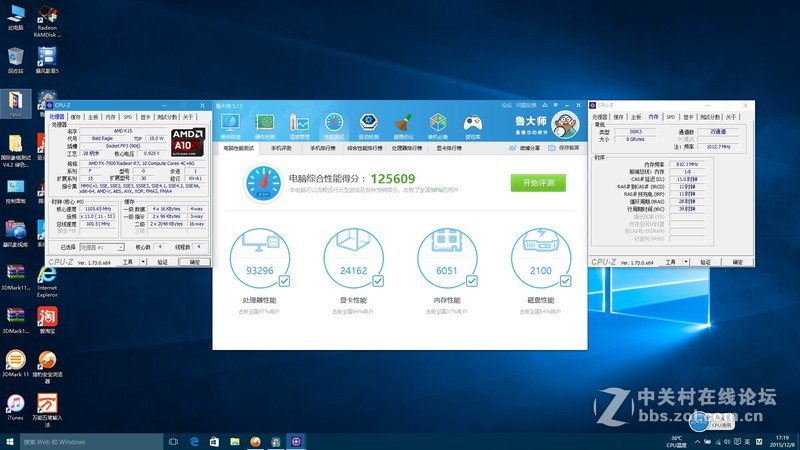Screen dimensions: 800x450
Task: Open the Recycle Bin desktop icon
Action: [15, 60]
